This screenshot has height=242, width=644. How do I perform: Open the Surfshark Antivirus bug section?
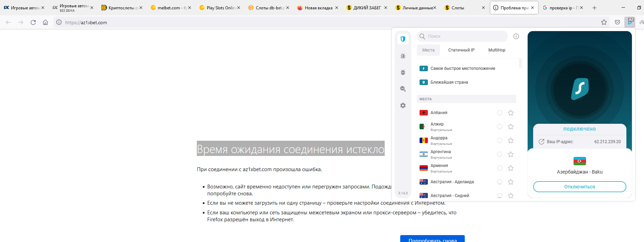coord(403,72)
